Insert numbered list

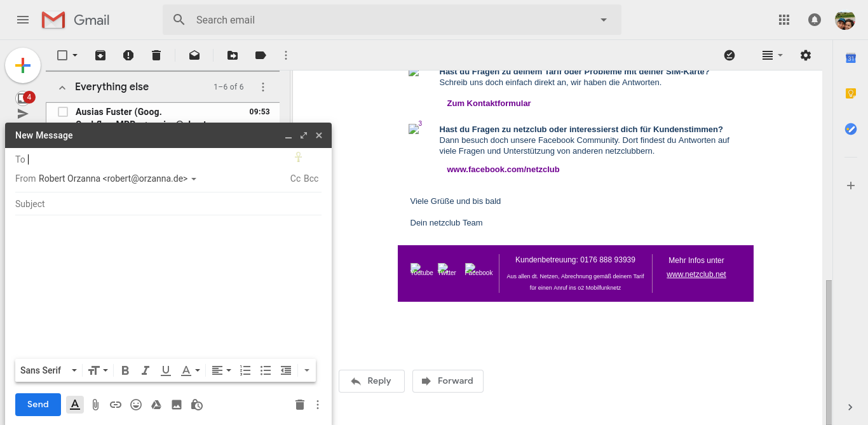(245, 370)
